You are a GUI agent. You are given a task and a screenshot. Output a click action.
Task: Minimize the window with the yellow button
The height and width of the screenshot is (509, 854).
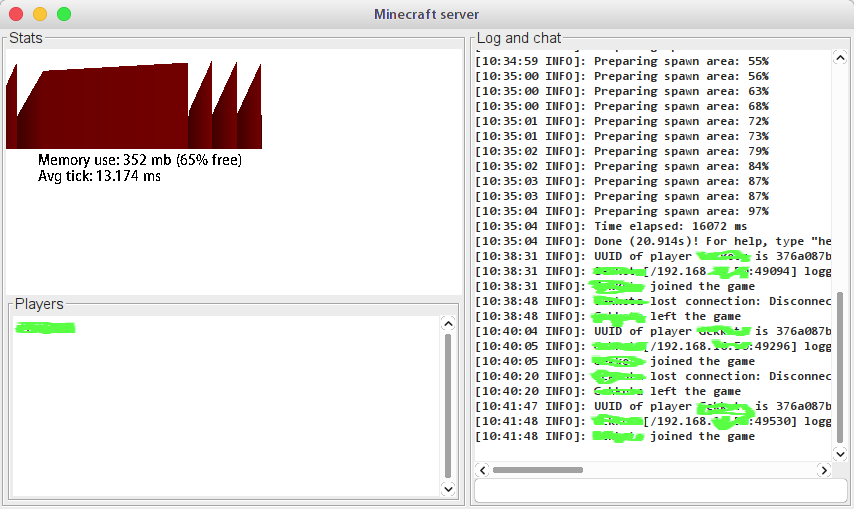pyautogui.click(x=40, y=14)
